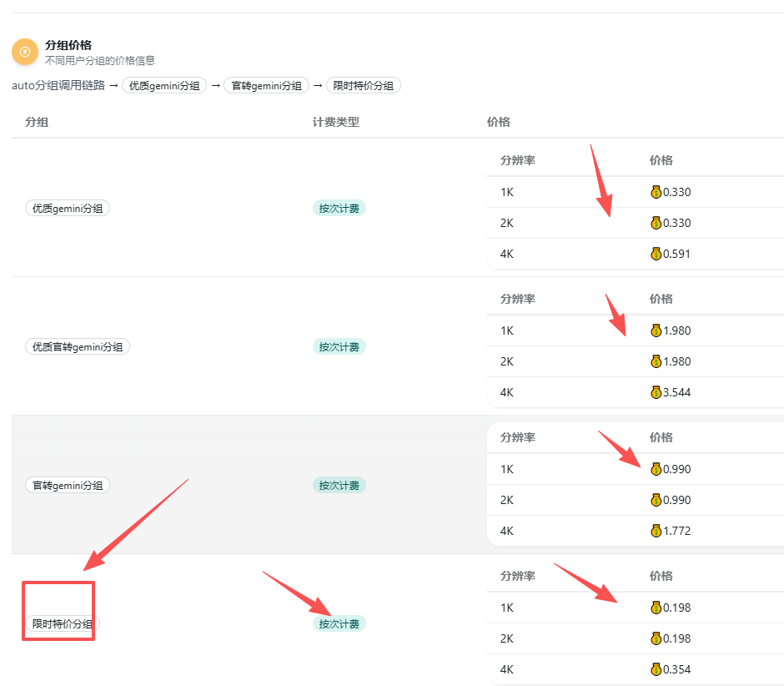
Task: Click coin icon next to 0.198 in 1K row
Action: click(656, 608)
